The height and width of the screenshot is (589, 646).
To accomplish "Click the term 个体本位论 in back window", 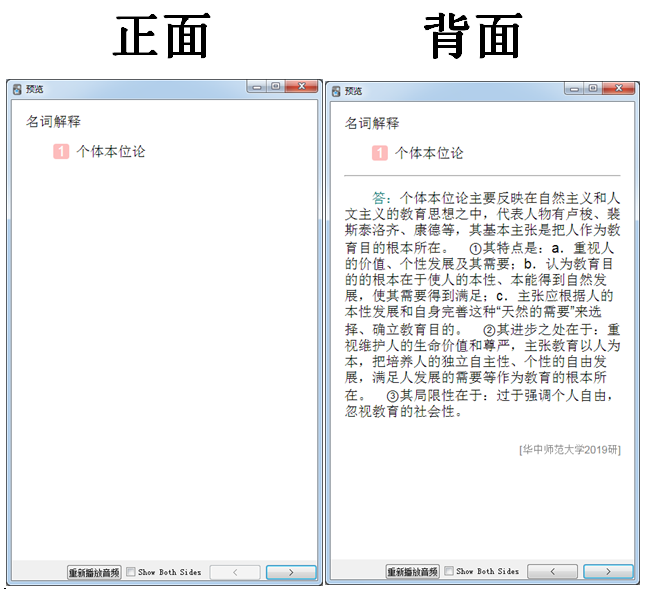I will [429, 153].
